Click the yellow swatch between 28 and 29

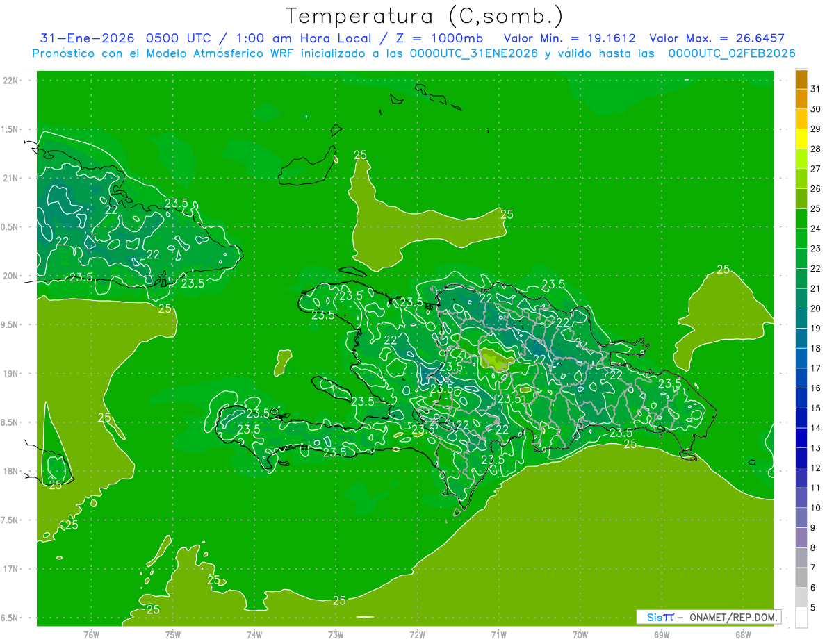tap(801, 139)
